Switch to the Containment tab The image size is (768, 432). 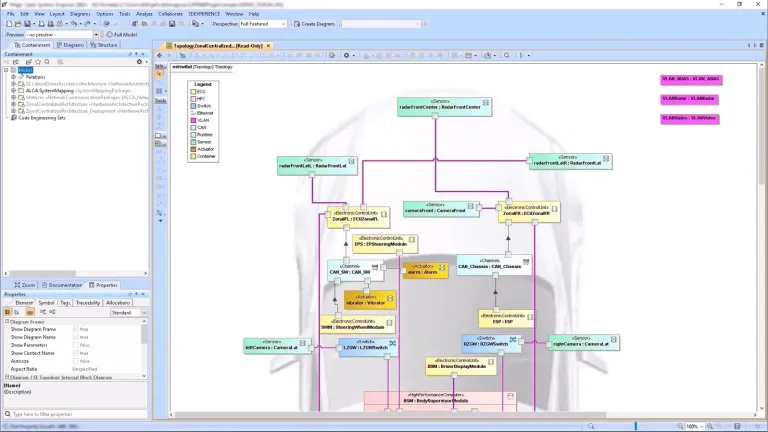tap(32, 45)
